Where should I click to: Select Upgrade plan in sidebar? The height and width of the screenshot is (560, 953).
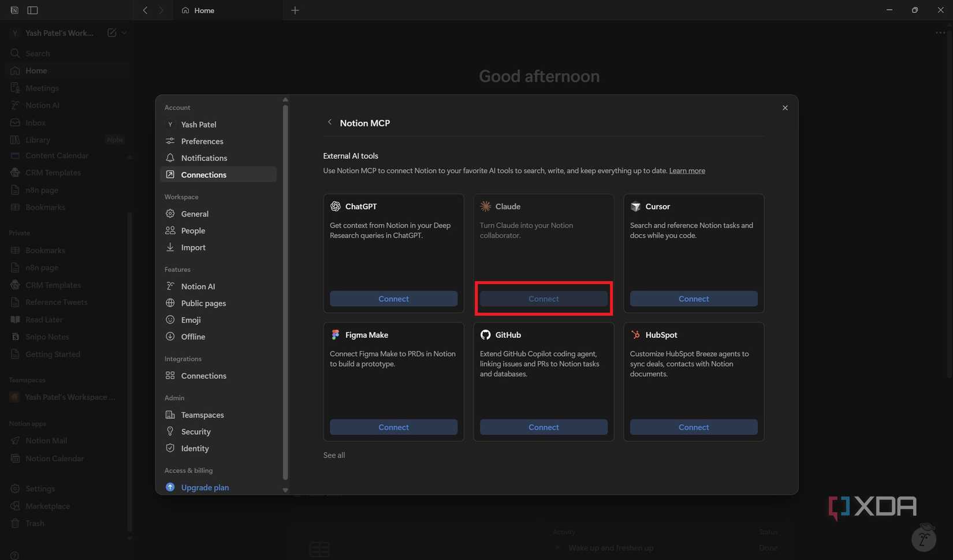tap(204, 487)
